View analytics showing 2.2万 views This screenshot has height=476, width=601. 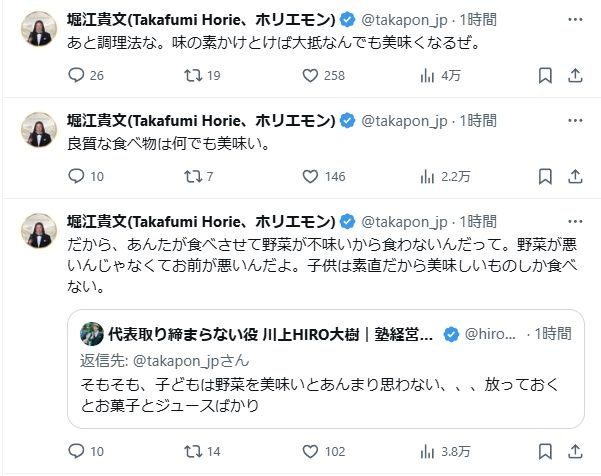point(428,176)
